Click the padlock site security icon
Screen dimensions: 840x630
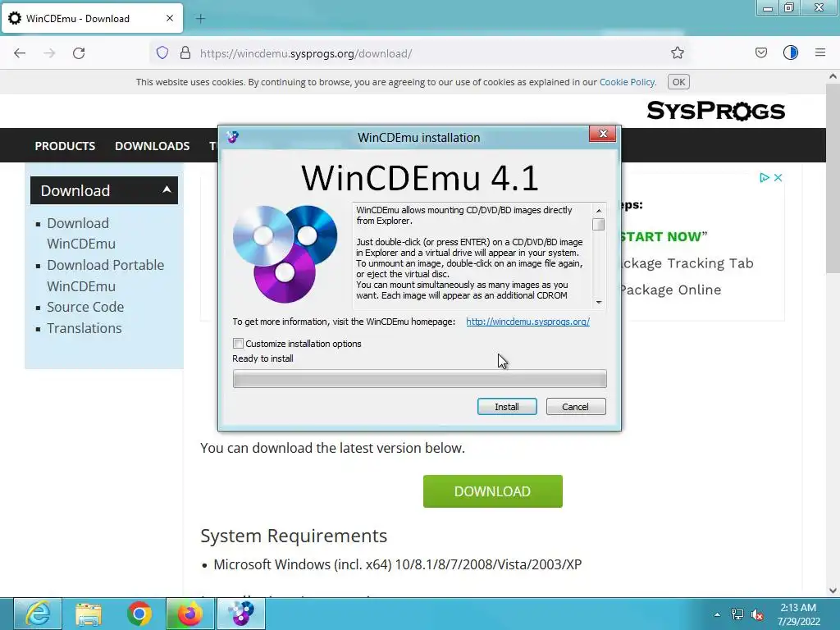(x=185, y=53)
